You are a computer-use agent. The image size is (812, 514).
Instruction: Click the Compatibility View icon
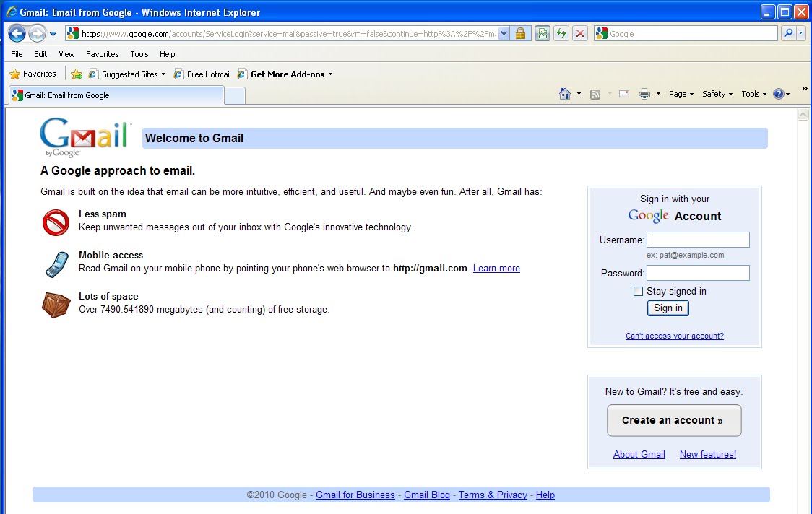[x=543, y=34]
